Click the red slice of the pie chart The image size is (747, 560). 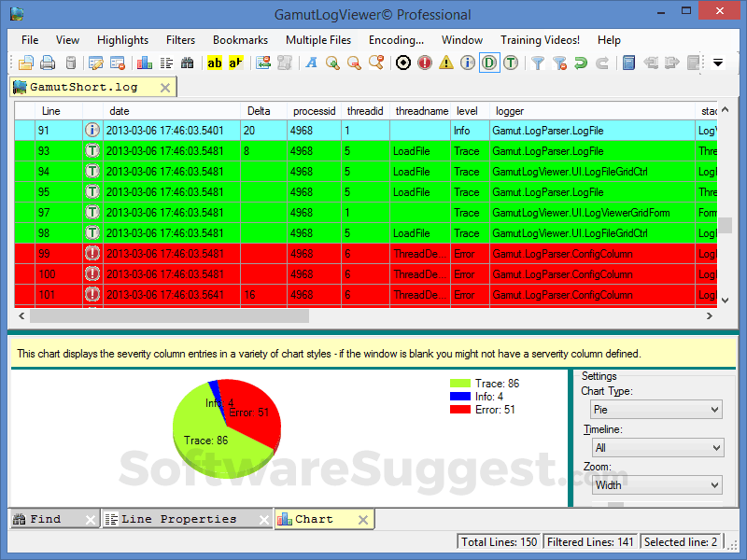coord(254,415)
